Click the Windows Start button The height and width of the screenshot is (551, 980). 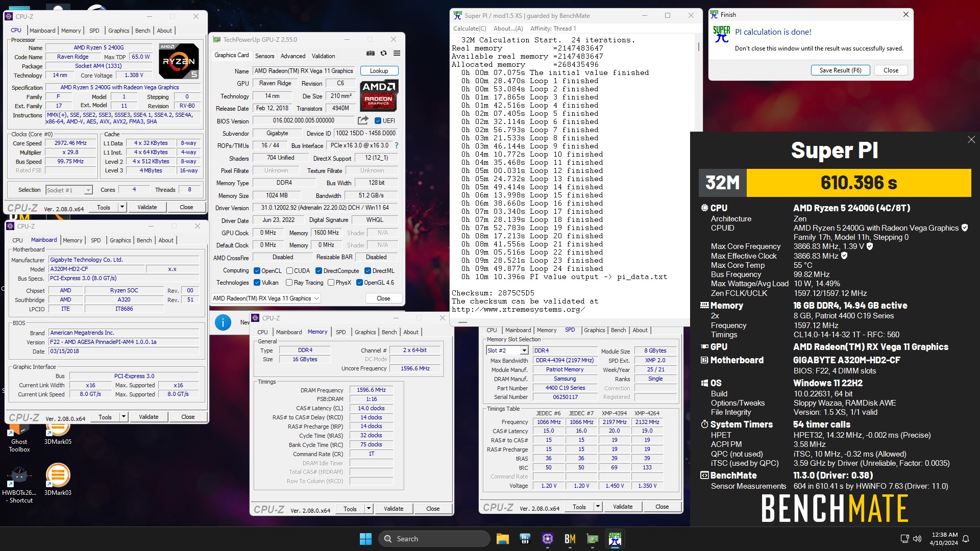coord(365,539)
